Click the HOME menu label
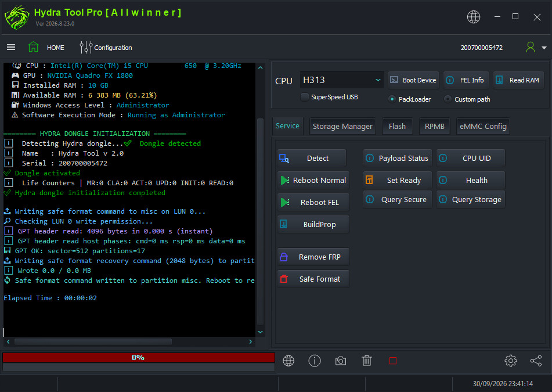 pyautogui.click(x=56, y=48)
